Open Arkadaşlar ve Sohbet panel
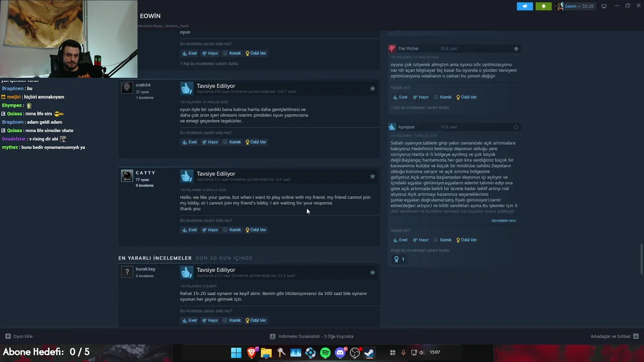 tap(614, 336)
